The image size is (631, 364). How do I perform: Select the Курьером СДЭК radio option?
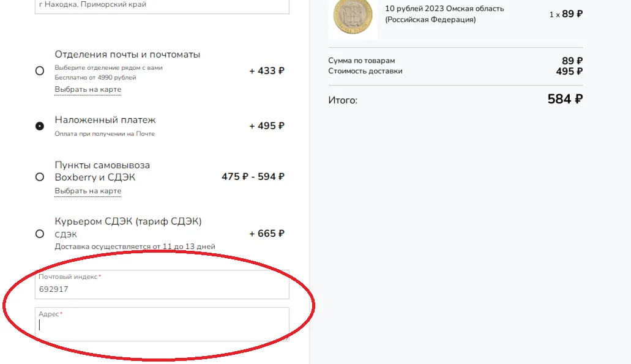(39, 234)
